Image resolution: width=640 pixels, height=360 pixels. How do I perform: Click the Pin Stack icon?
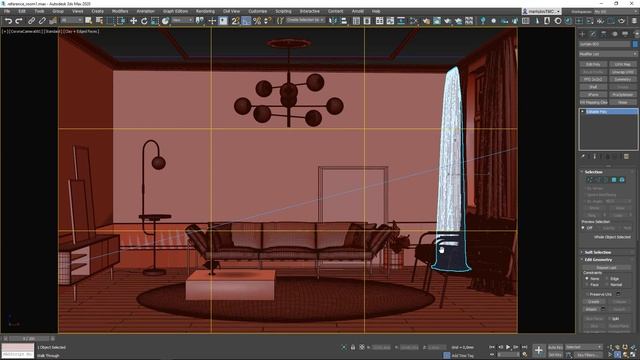click(x=583, y=157)
